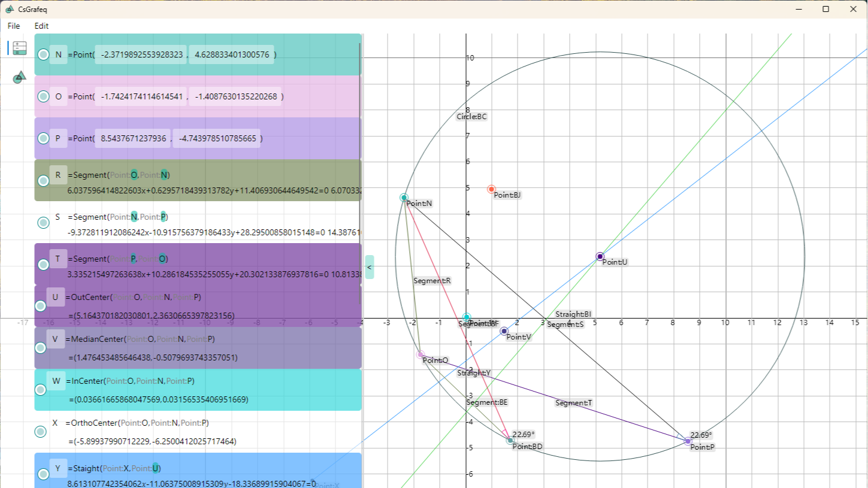
Task: Toggle visibility of point O row
Action: (x=43, y=96)
